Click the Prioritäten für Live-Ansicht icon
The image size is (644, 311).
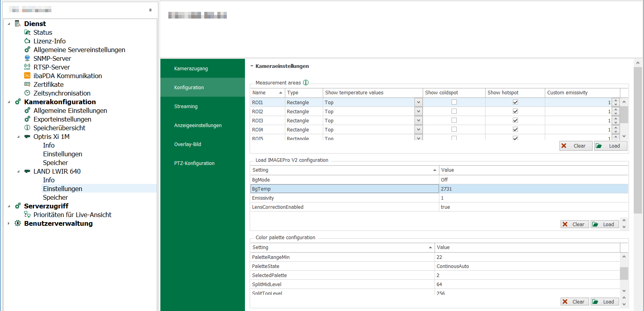point(27,215)
